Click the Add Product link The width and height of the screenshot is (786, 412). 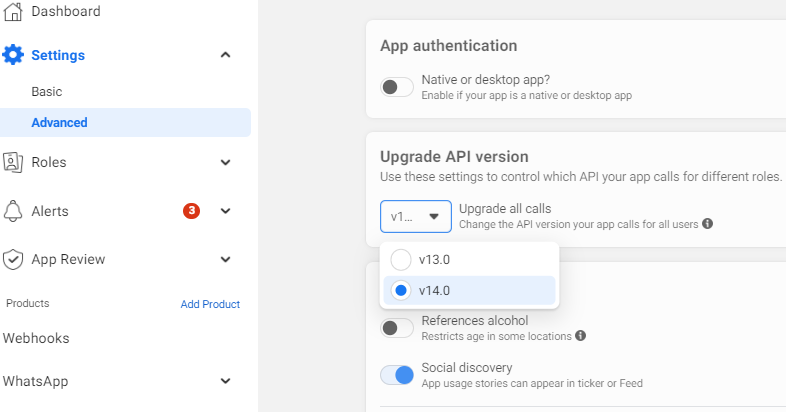pos(210,304)
